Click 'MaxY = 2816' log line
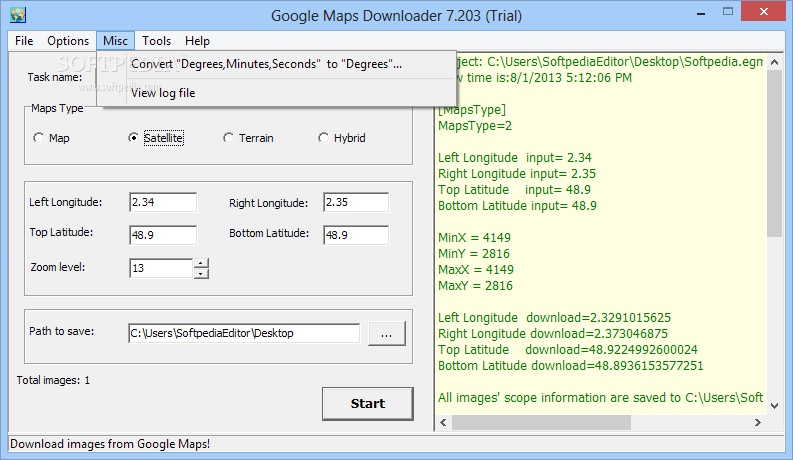 pos(475,286)
